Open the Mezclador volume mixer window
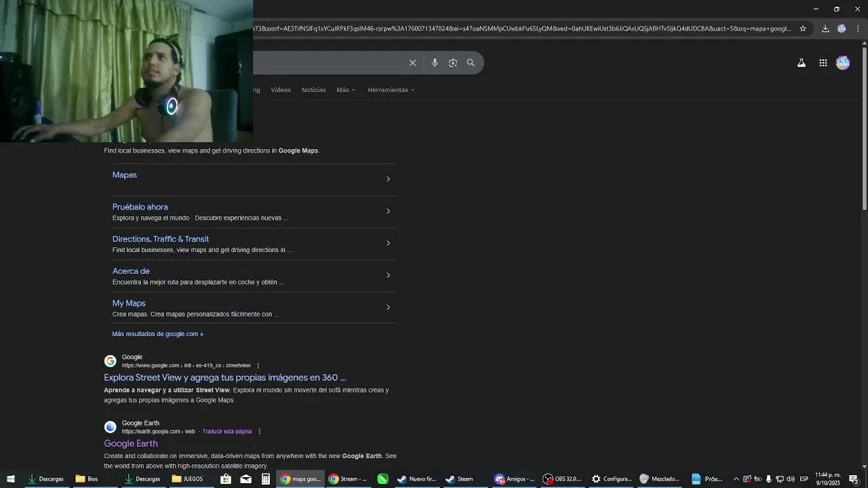 click(660, 479)
